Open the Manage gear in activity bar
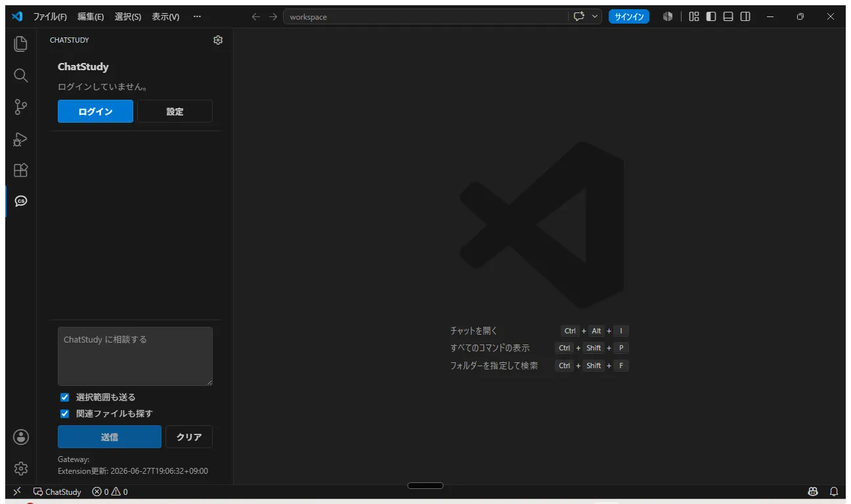This screenshot has height=504, width=851. 21,468
